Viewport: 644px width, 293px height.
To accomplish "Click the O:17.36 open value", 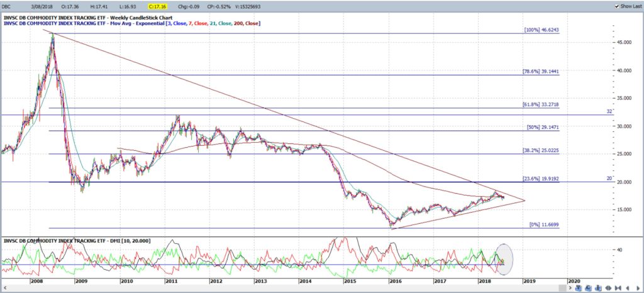I will (x=70, y=7).
